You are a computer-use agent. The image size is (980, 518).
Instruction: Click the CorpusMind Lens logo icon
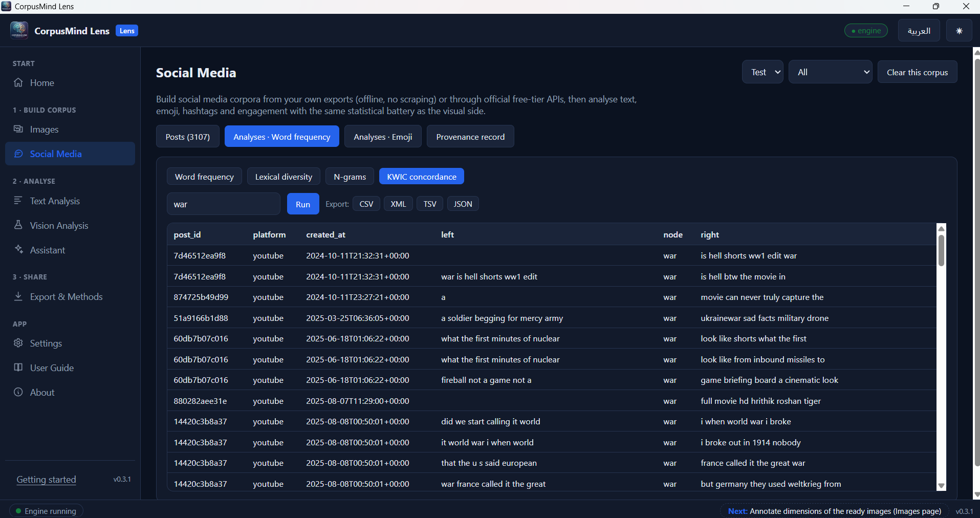[19, 31]
